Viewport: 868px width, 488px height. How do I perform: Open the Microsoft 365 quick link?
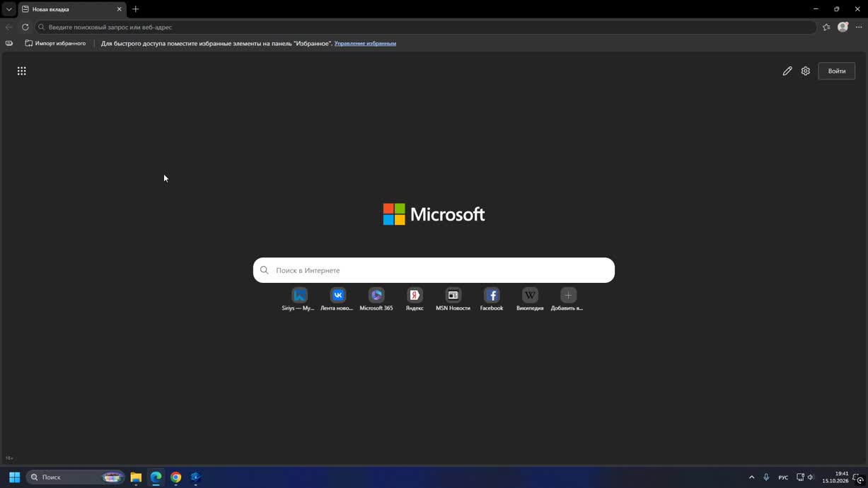(x=376, y=299)
